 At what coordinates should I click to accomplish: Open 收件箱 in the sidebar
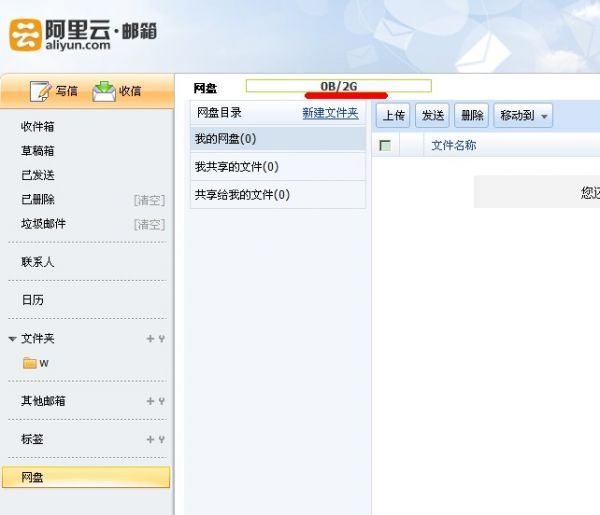coord(38,126)
